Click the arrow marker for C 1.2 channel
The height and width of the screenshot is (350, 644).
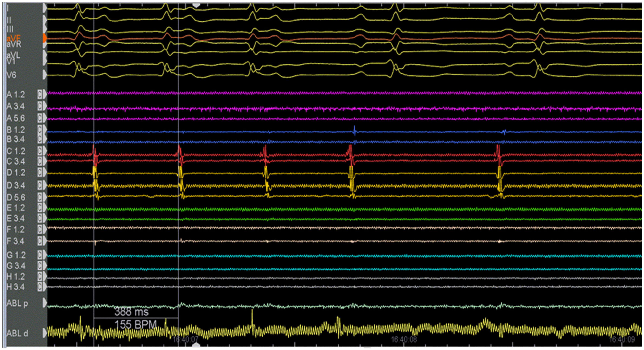[x=45, y=151]
